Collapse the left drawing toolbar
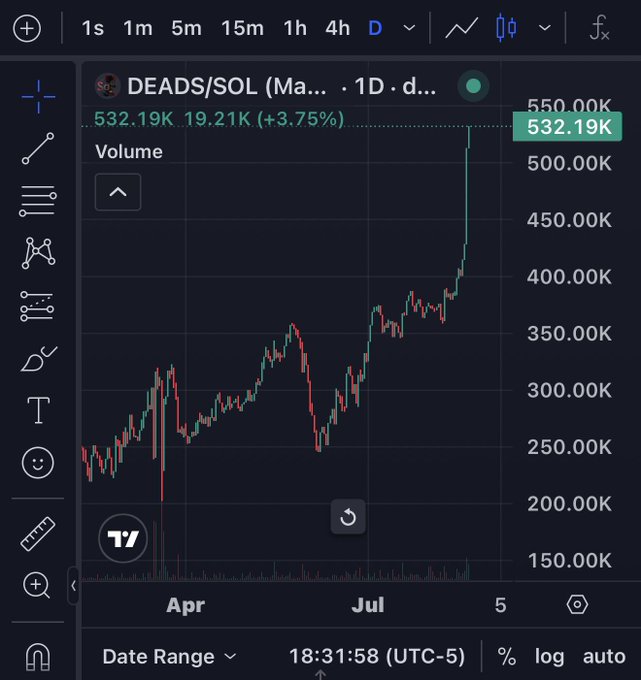 click(73, 586)
